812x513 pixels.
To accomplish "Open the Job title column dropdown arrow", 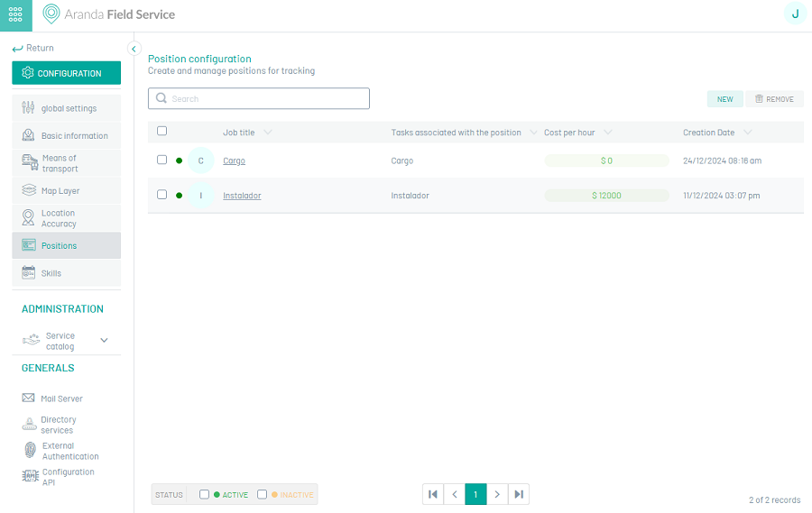I will coord(268,132).
